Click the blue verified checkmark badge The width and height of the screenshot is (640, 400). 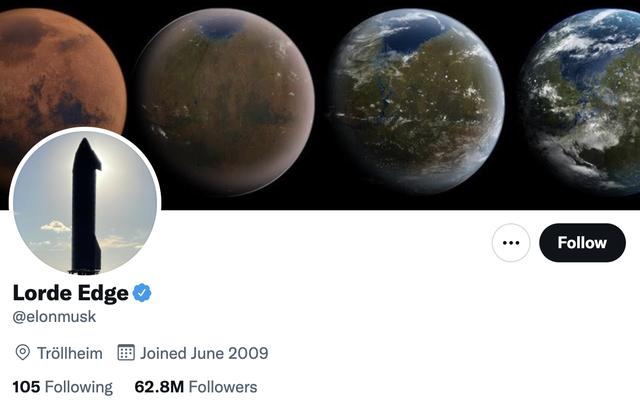142,293
